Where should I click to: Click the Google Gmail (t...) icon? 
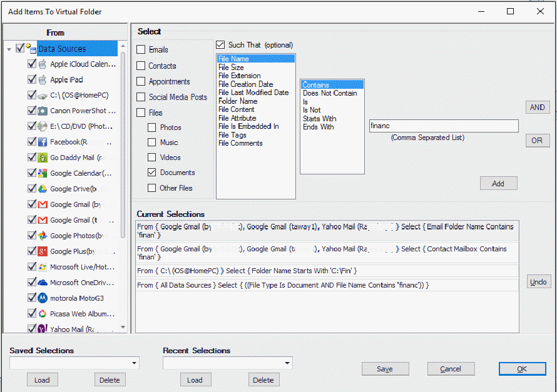43,220
